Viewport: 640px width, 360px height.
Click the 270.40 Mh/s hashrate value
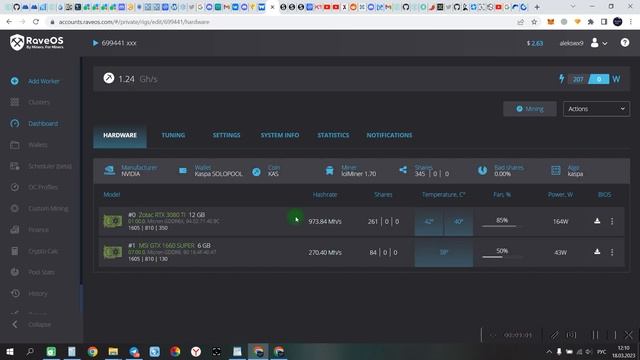pos(325,252)
